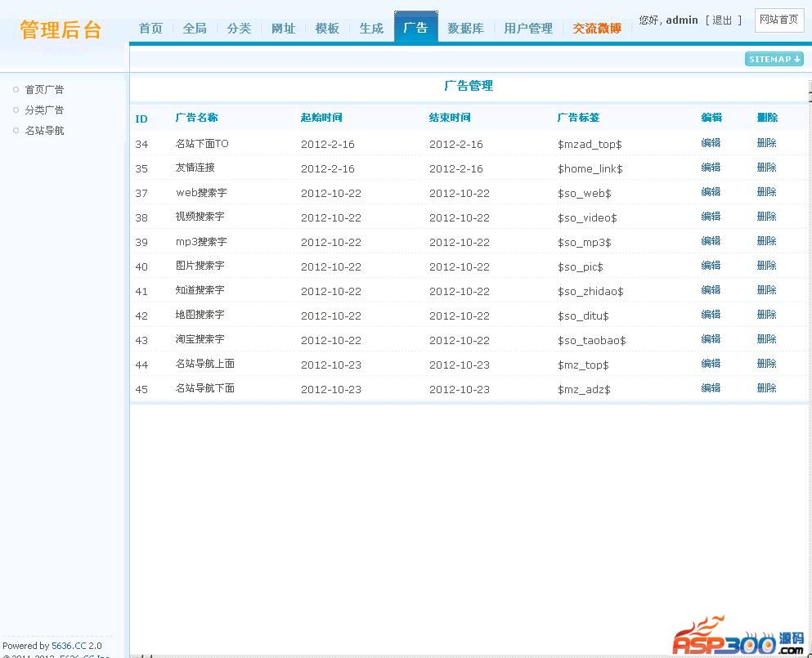Switch to the 网址 tab
Screen dimensions: 812x658
point(283,29)
